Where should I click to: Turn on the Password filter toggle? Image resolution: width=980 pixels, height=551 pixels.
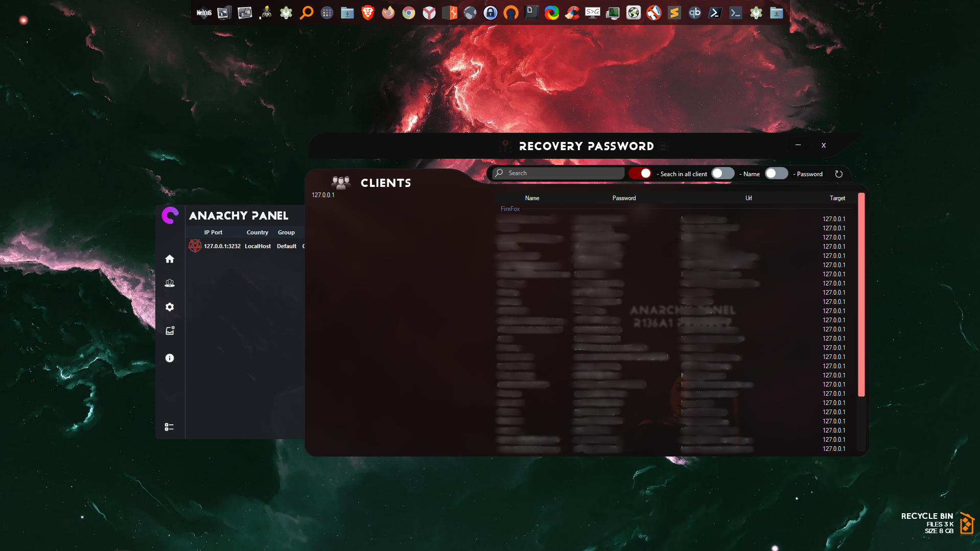click(x=776, y=174)
